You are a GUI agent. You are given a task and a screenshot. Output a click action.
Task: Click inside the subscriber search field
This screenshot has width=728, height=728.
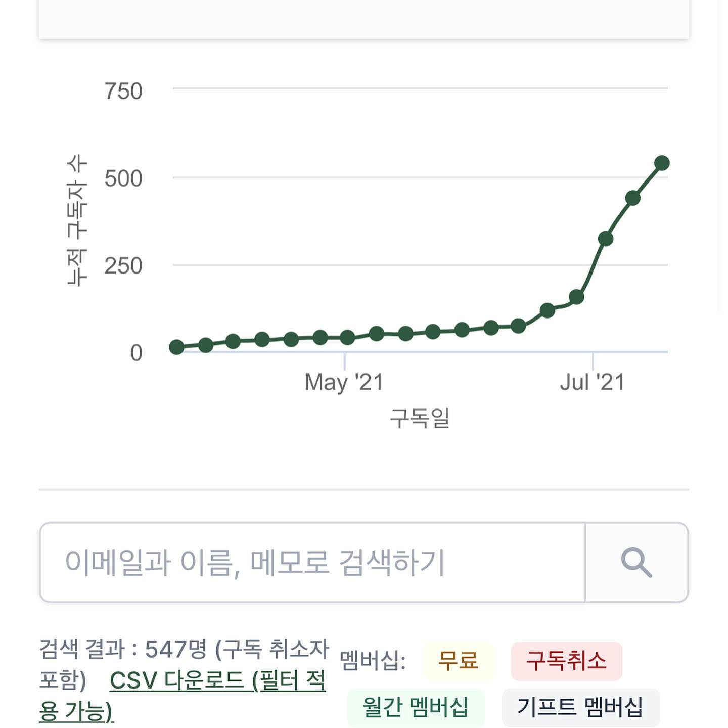(303, 562)
